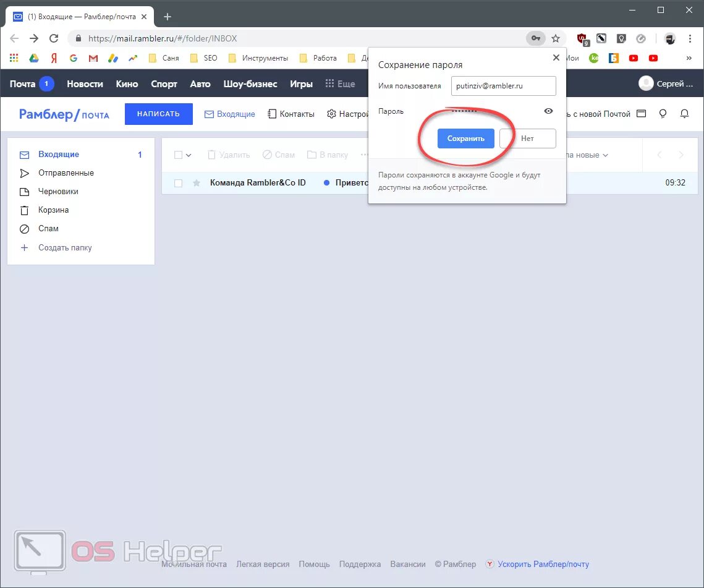Click Создать папку in sidebar
704x588 pixels.
pyautogui.click(x=65, y=247)
